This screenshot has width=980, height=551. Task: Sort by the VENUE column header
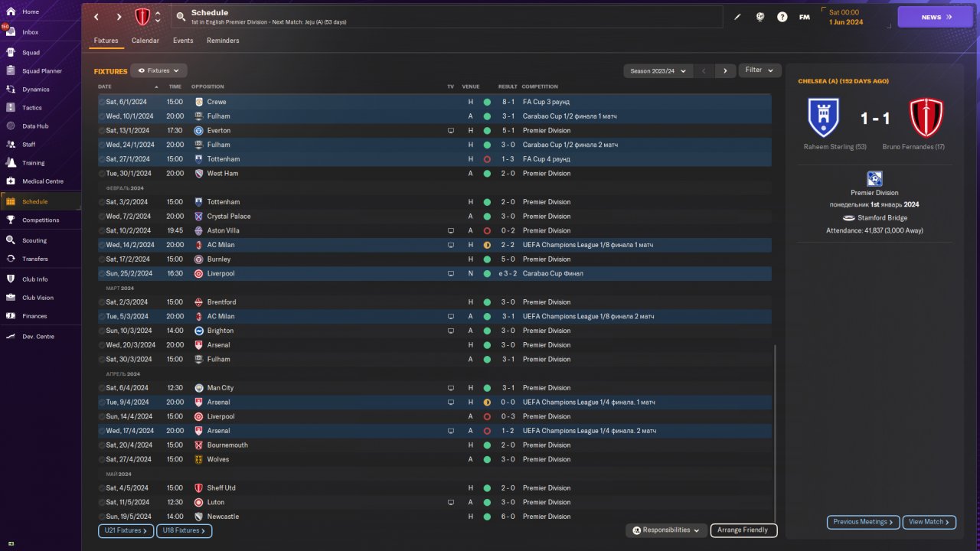tap(471, 86)
